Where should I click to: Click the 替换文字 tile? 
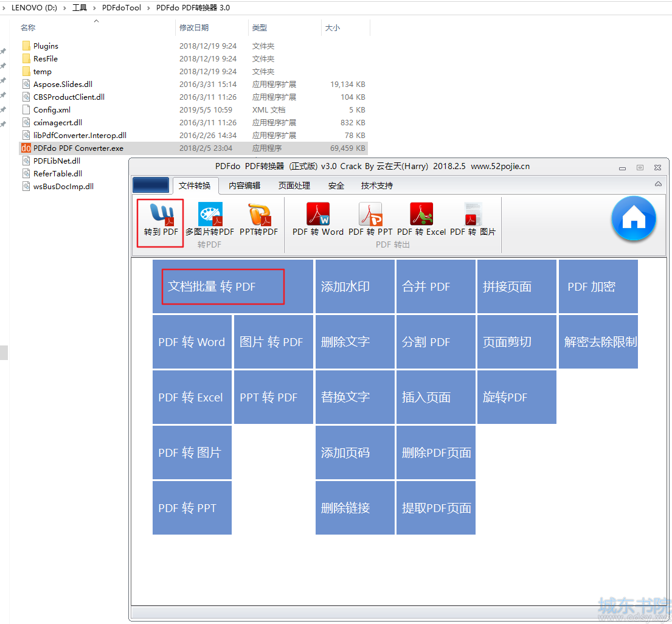pyautogui.click(x=355, y=397)
